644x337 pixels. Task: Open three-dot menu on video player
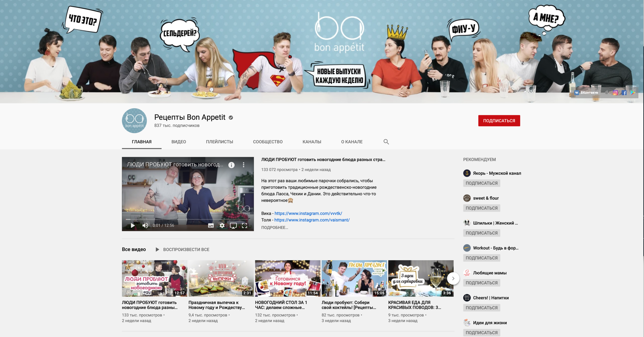pos(243,165)
